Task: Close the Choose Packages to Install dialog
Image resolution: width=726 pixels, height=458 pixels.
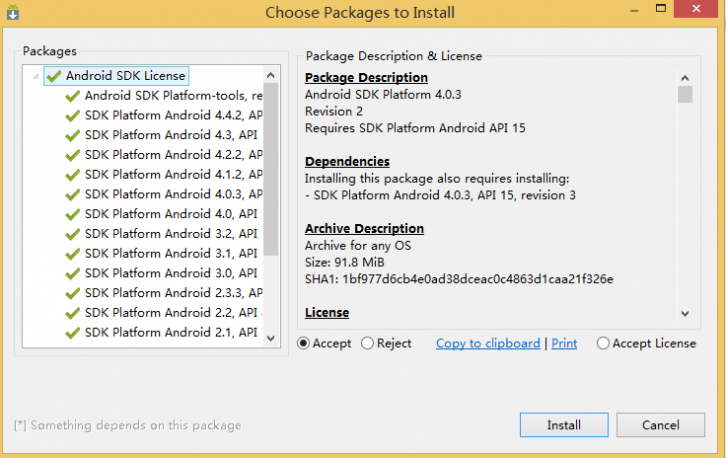Action: [696, 9]
